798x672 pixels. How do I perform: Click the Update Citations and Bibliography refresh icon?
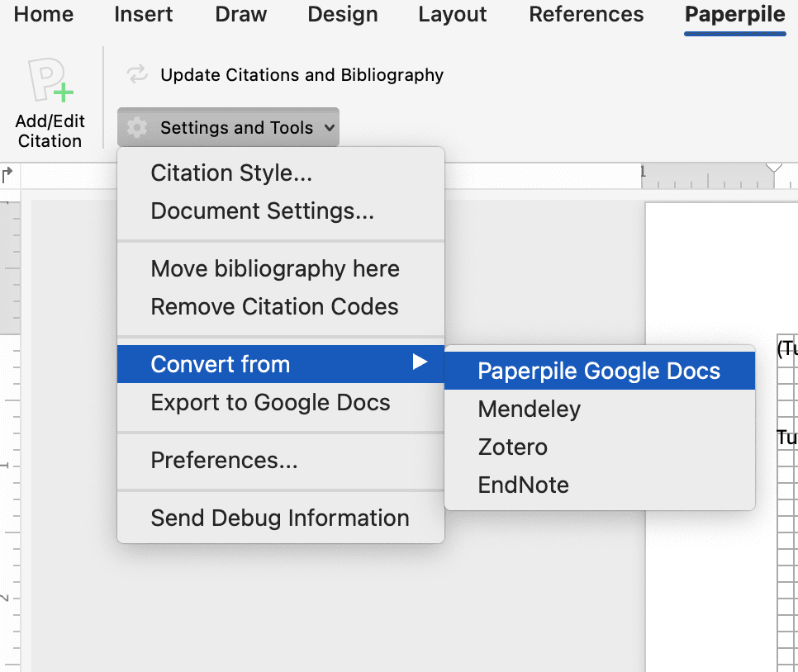[x=136, y=75]
